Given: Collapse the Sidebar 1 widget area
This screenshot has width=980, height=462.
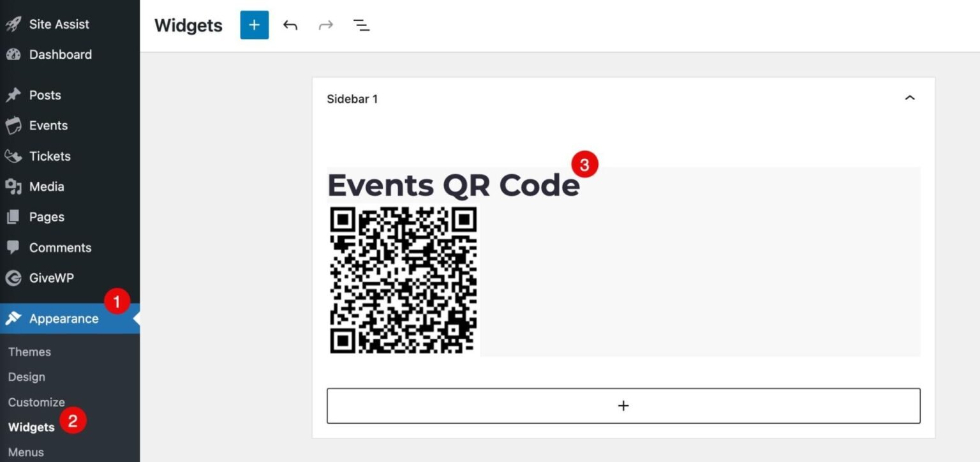Looking at the screenshot, I should tap(910, 98).
